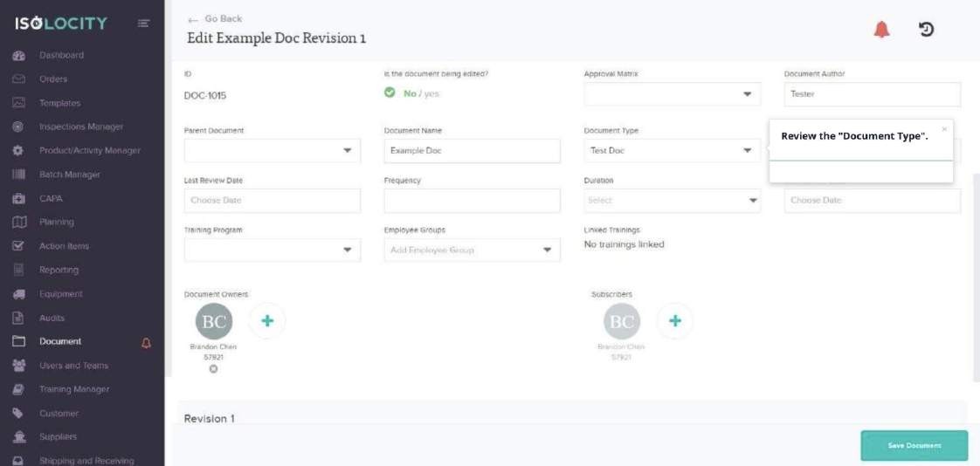The width and height of the screenshot is (980, 466).
Task: Open the Suppliers sidebar item
Action: point(59,437)
